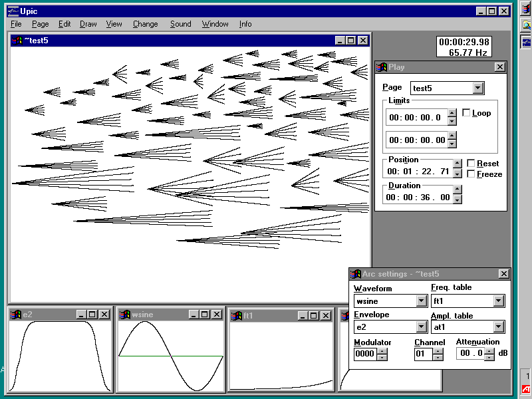Open the Window menu
This screenshot has height=399, width=532.
point(215,24)
